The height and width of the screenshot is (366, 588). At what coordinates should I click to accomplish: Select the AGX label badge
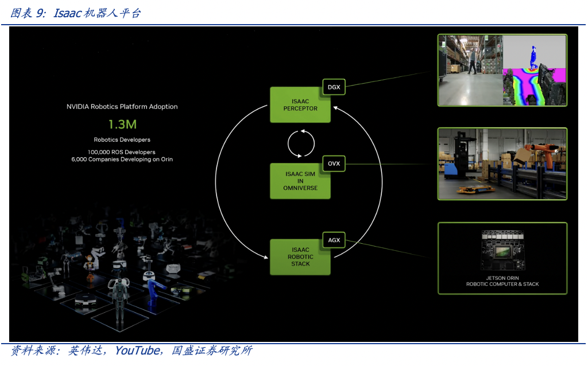[334, 240]
